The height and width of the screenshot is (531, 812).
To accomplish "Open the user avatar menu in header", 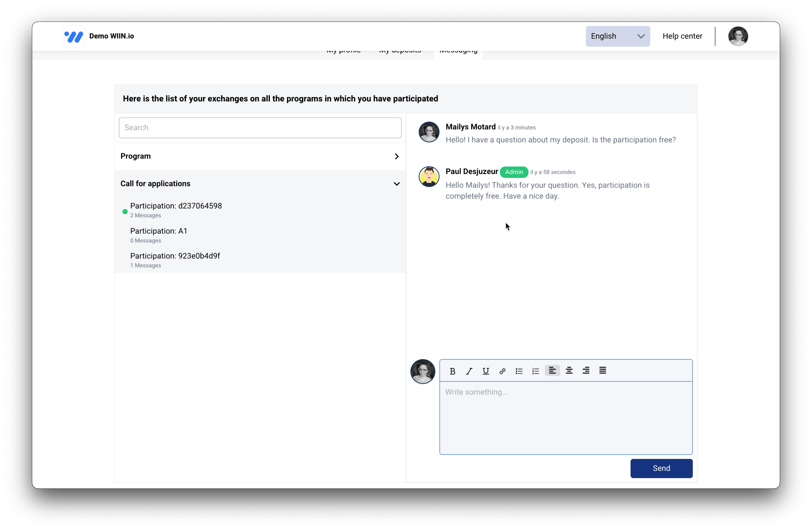I will coord(738,36).
